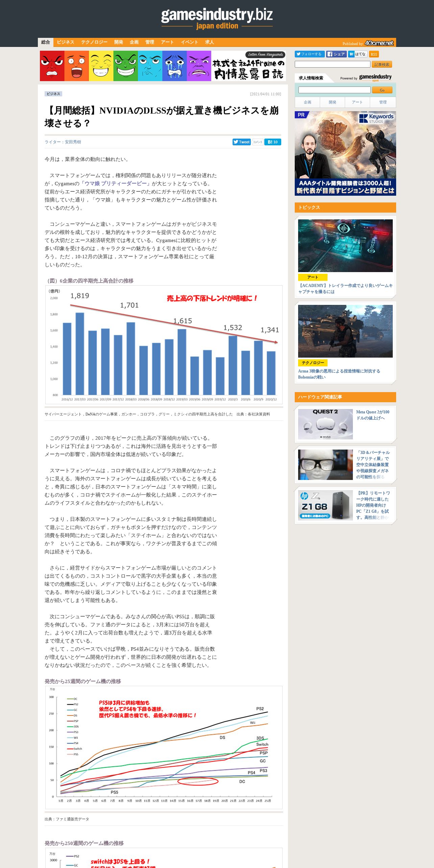Click the コメント button beside Tweet
434x868 pixels.
click(x=258, y=142)
